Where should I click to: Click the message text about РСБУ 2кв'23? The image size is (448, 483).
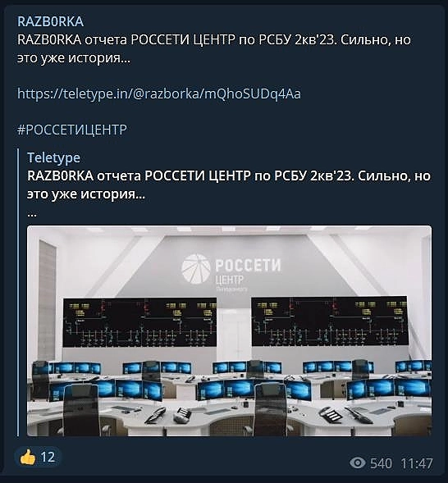(214, 48)
